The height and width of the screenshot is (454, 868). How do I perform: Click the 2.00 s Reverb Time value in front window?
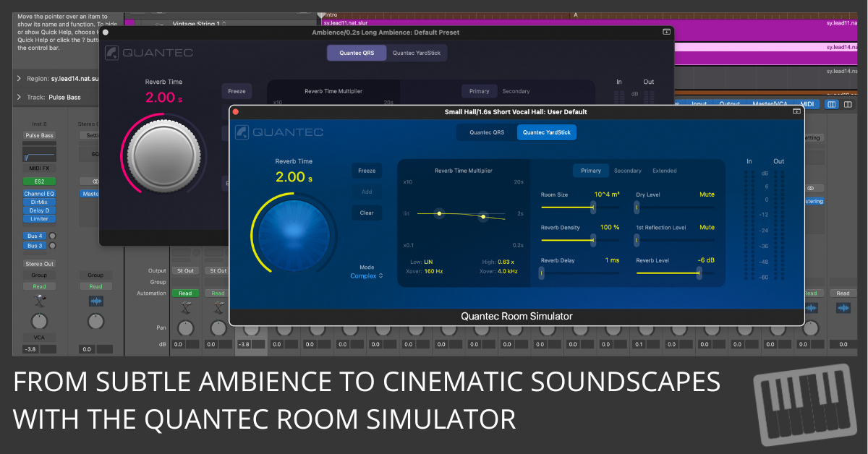click(x=294, y=177)
